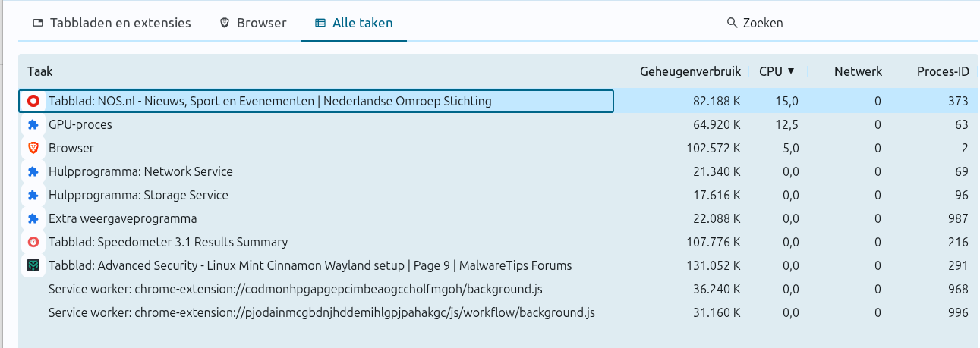
Task: Click the table icon on Alle taken tab
Action: coord(320,23)
